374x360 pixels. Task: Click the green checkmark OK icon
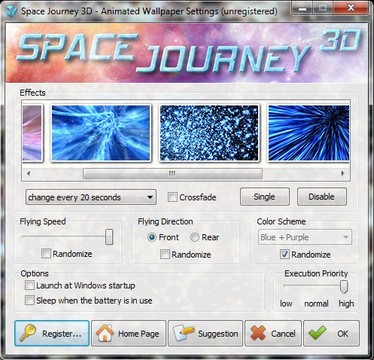coord(317,333)
